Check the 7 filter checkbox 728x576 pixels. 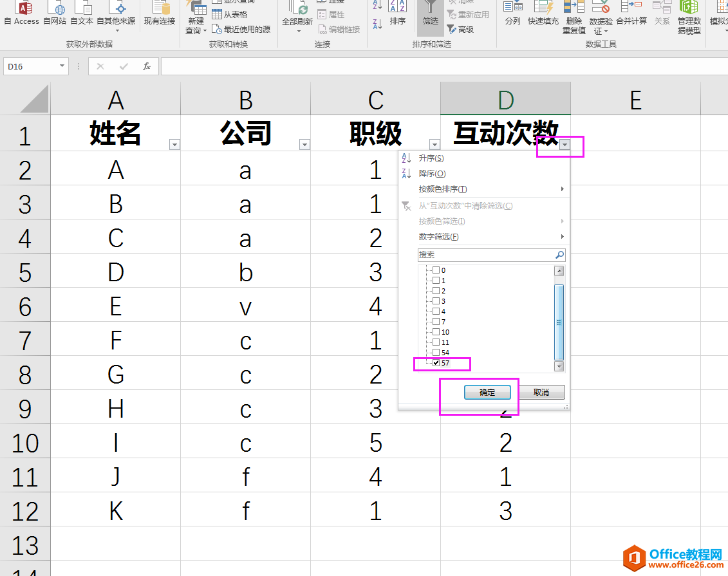point(436,321)
